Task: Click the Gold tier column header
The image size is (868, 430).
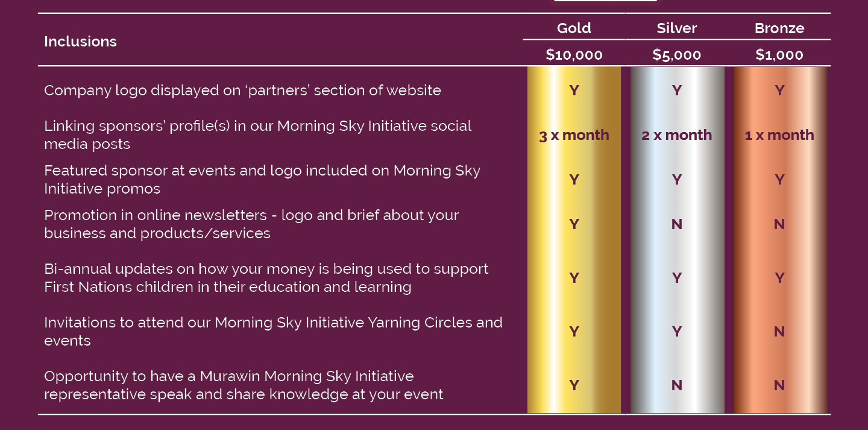Action: pos(574,28)
